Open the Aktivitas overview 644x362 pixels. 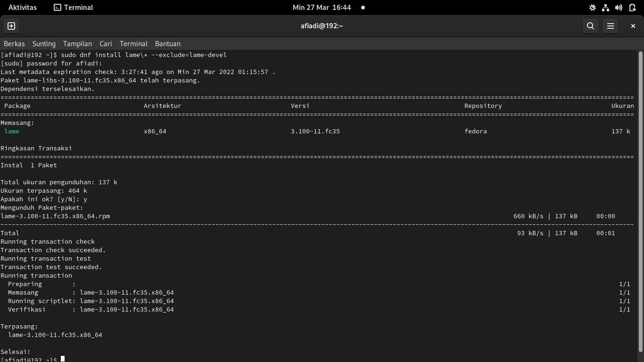pyautogui.click(x=23, y=8)
